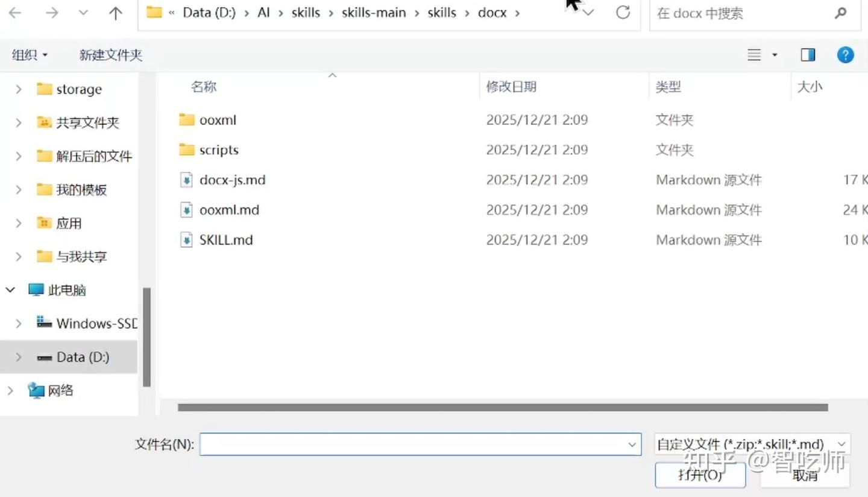
Task: Open the 组织 menu
Action: (30, 55)
